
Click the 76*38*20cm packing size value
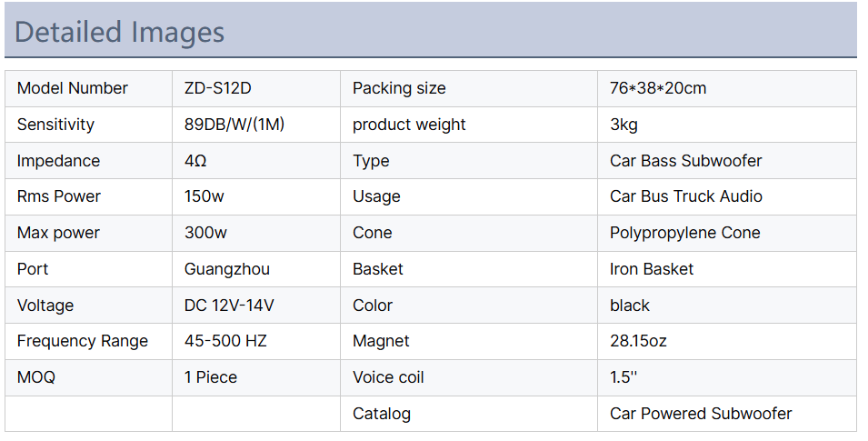coord(658,88)
